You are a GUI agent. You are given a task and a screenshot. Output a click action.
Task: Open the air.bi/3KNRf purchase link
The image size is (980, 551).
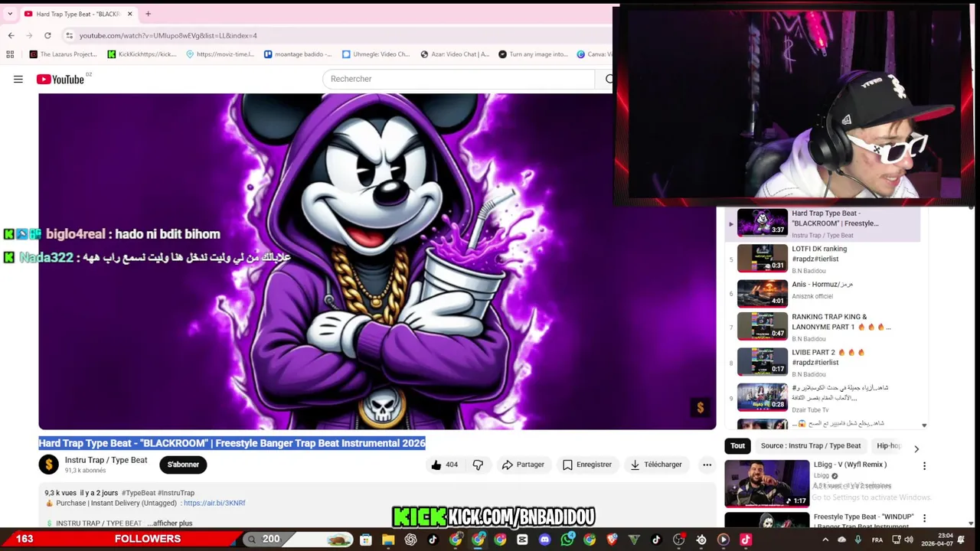(214, 503)
